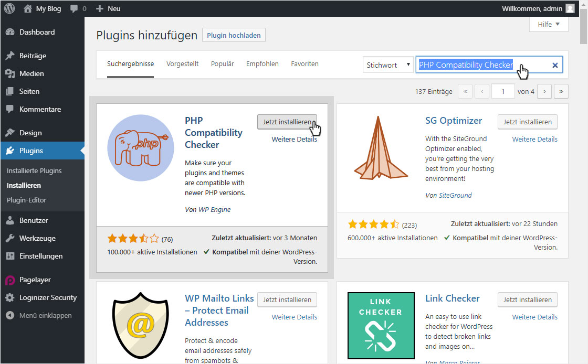Image resolution: width=588 pixels, height=364 pixels.
Task: Click the Werkzeuge wrench icon
Action: pos(10,238)
